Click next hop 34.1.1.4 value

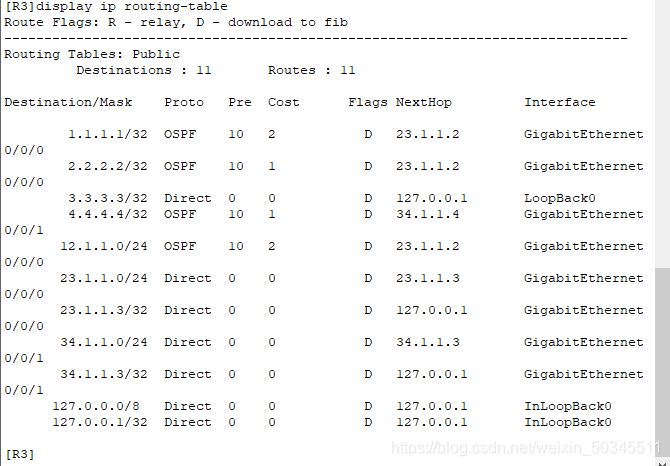point(427,214)
